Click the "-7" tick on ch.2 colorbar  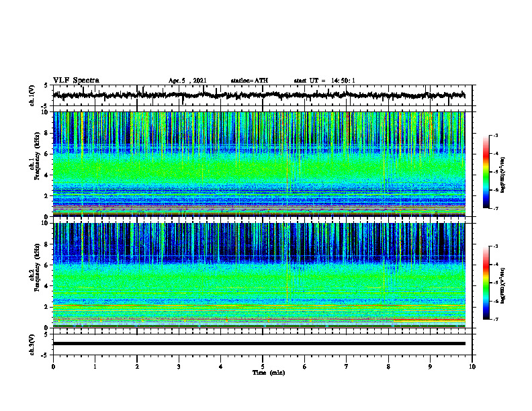click(495, 319)
